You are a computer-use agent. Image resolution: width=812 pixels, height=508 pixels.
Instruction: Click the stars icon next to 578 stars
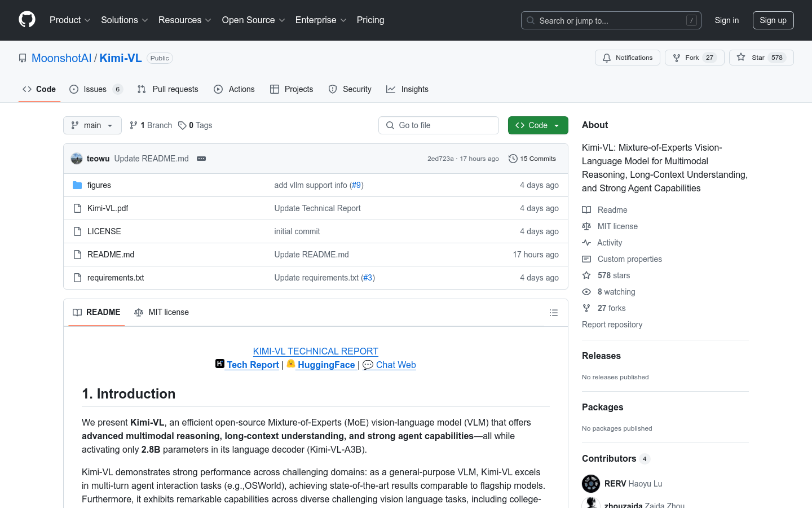click(x=586, y=275)
